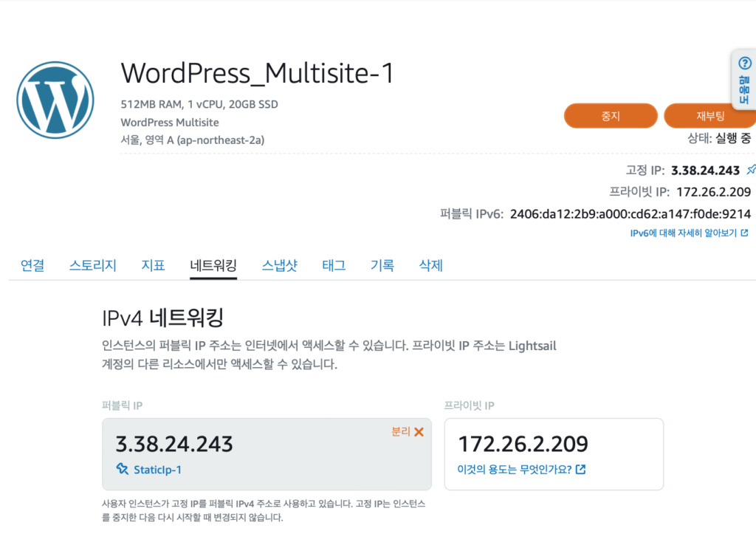Open the 지표 tab
756x548 pixels.
pyautogui.click(x=153, y=265)
